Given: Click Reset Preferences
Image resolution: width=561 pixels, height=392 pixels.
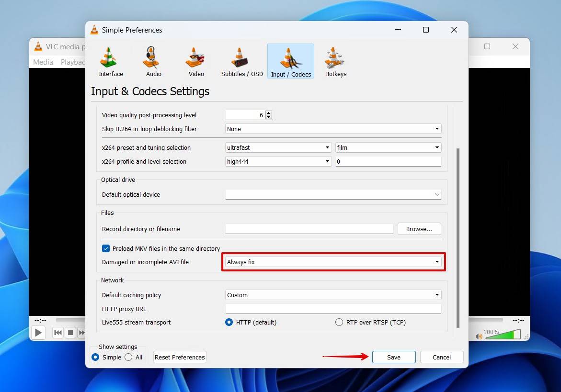Looking at the screenshot, I should click(x=180, y=357).
